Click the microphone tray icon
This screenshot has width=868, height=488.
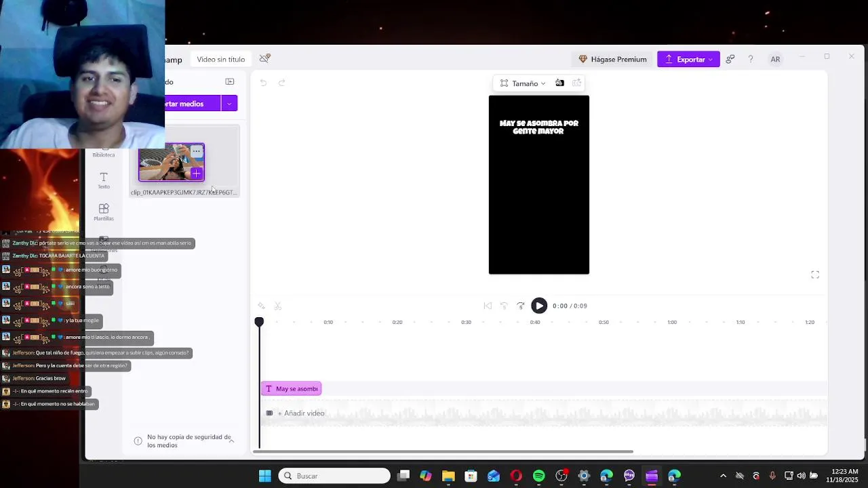click(772, 476)
